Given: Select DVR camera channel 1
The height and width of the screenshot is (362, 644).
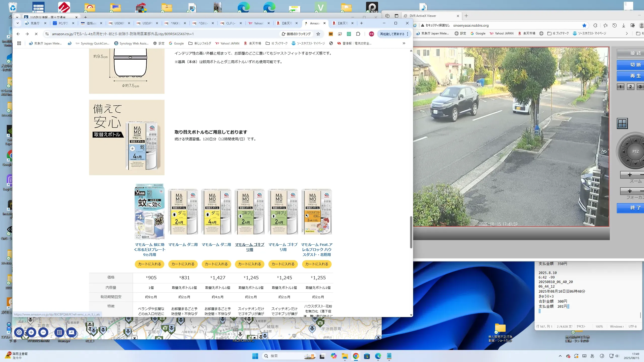Looking at the screenshot, I should tap(620, 87).
